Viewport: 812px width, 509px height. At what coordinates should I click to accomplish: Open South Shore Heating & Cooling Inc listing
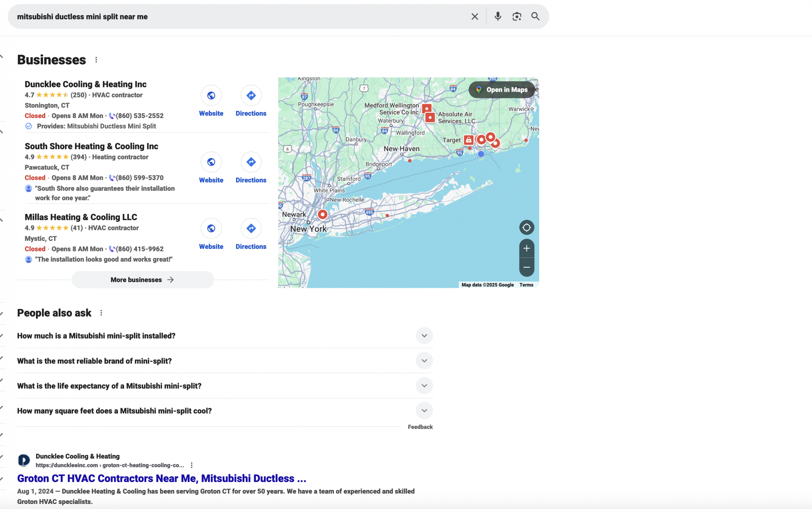click(91, 146)
